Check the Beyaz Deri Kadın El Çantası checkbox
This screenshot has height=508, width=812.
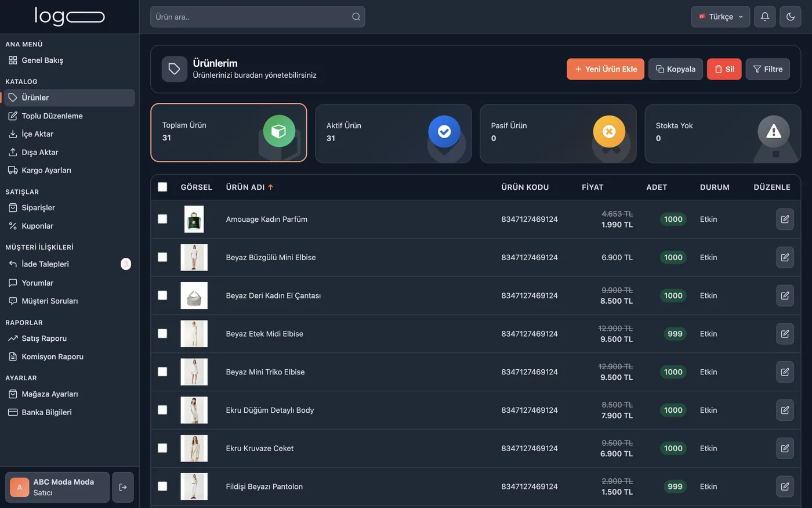click(x=162, y=296)
